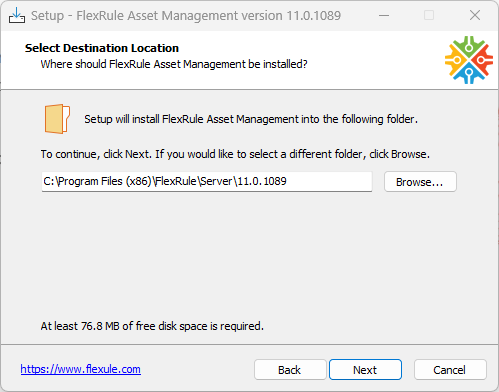
Task: Go Back to the previous setup step
Action: pos(290,370)
